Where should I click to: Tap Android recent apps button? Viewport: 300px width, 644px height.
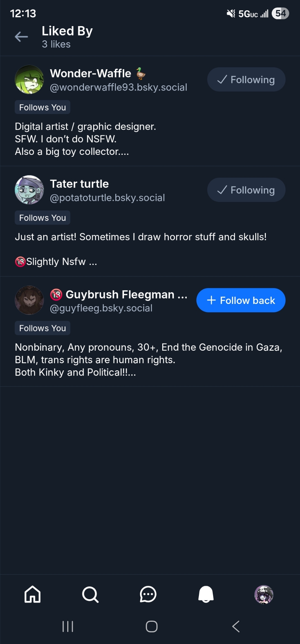tap(68, 626)
